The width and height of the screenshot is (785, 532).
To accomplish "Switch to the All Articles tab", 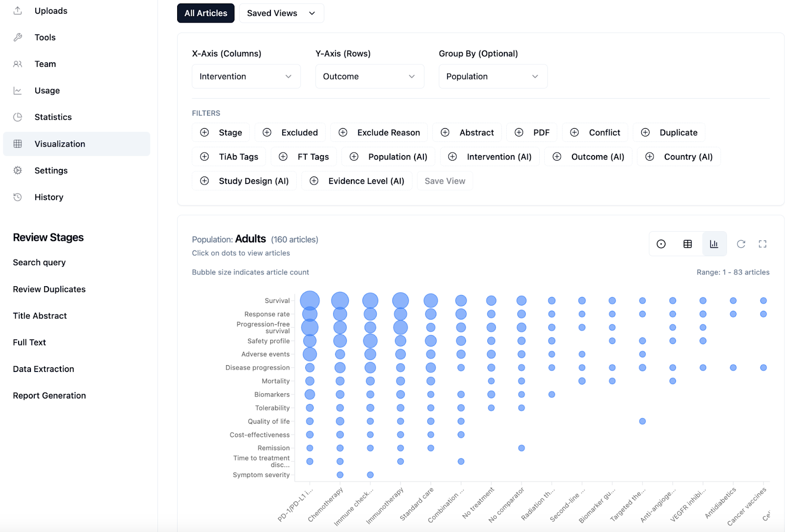I will 206,13.
